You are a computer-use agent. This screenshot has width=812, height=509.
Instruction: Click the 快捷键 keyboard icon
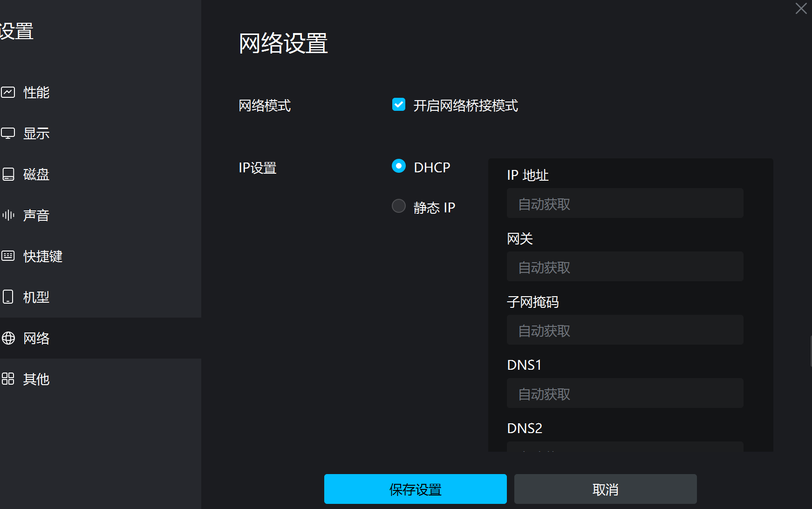(8, 256)
